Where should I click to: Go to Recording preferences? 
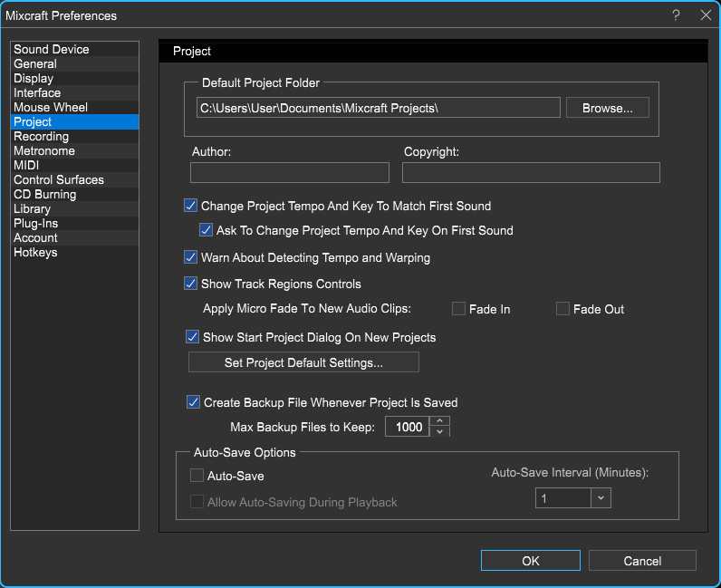[x=74, y=136]
